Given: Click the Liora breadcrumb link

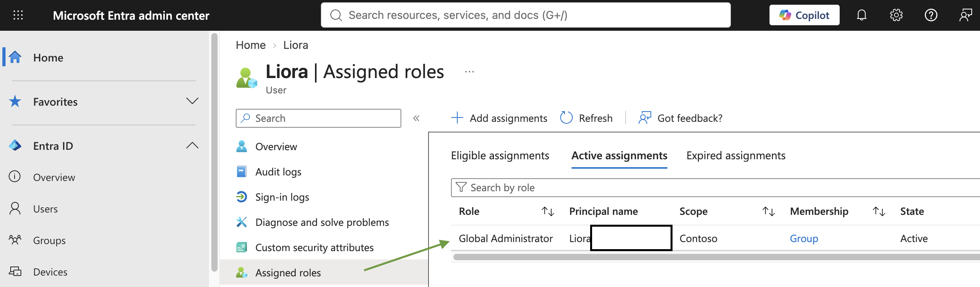Looking at the screenshot, I should pos(296,45).
